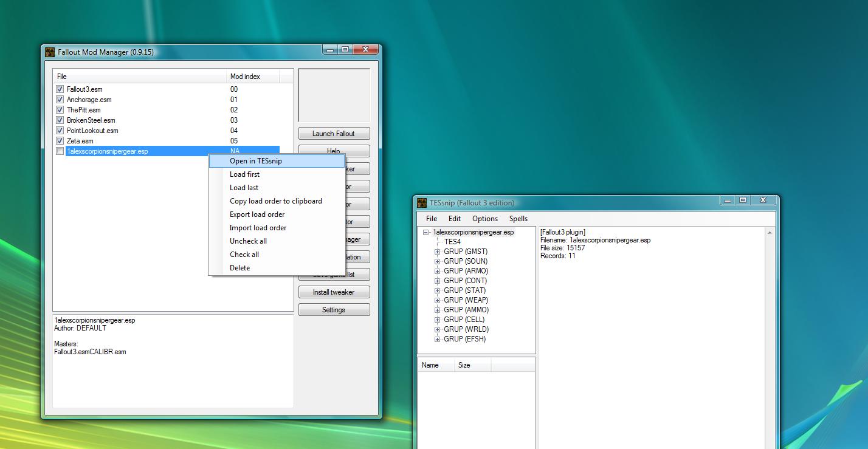
Task: Expand the GRUP (AMMO) node
Action: pyautogui.click(x=437, y=310)
